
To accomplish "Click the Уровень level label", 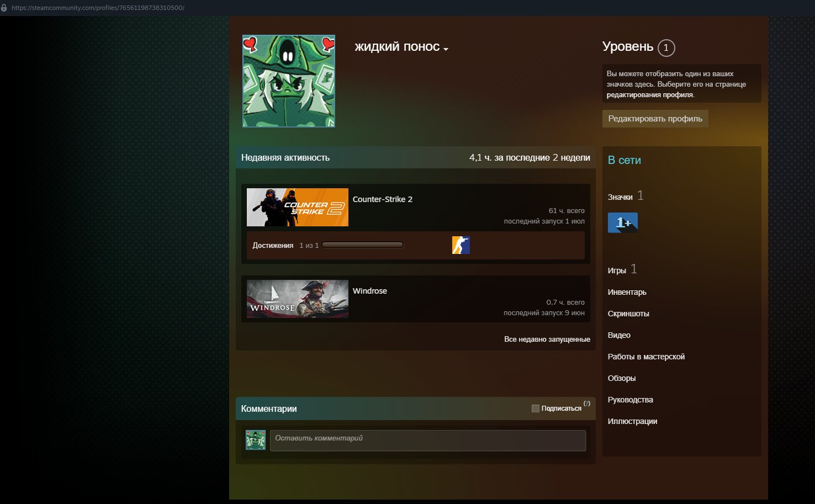I will pyautogui.click(x=628, y=47).
